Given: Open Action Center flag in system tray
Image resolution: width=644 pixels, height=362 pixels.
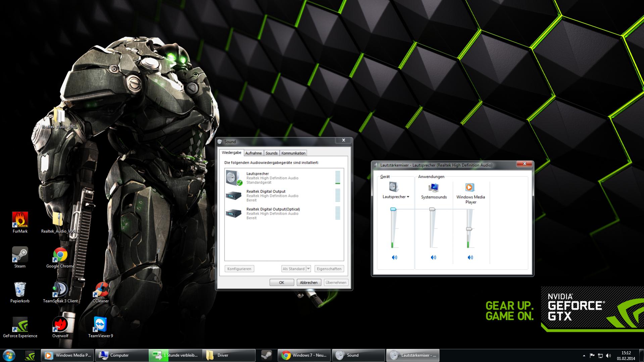Looking at the screenshot, I should 592,356.
